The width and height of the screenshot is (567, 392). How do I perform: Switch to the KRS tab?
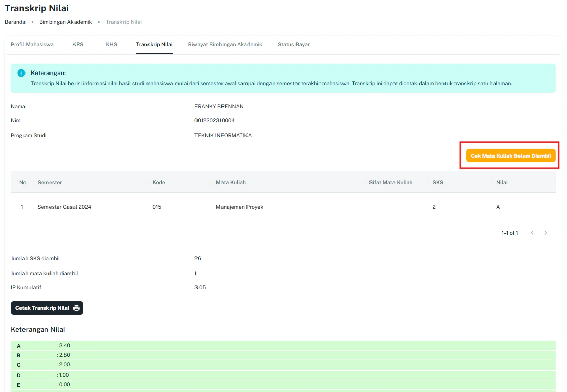(78, 44)
